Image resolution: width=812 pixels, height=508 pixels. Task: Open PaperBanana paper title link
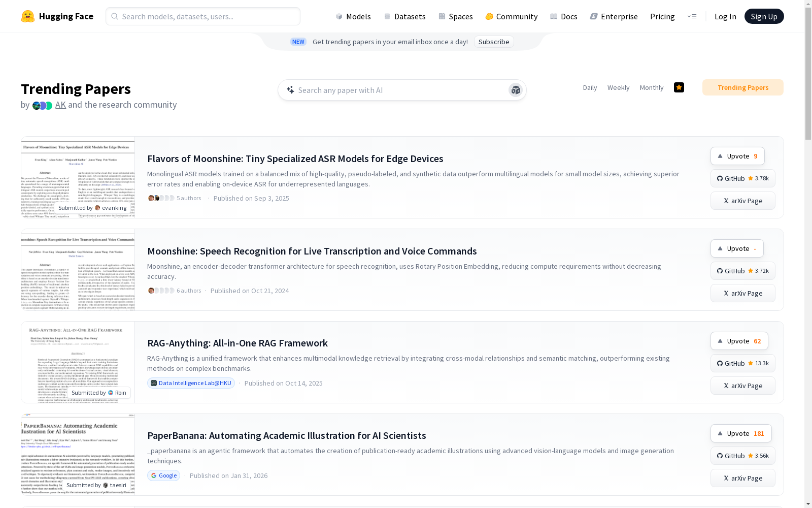pos(287,435)
